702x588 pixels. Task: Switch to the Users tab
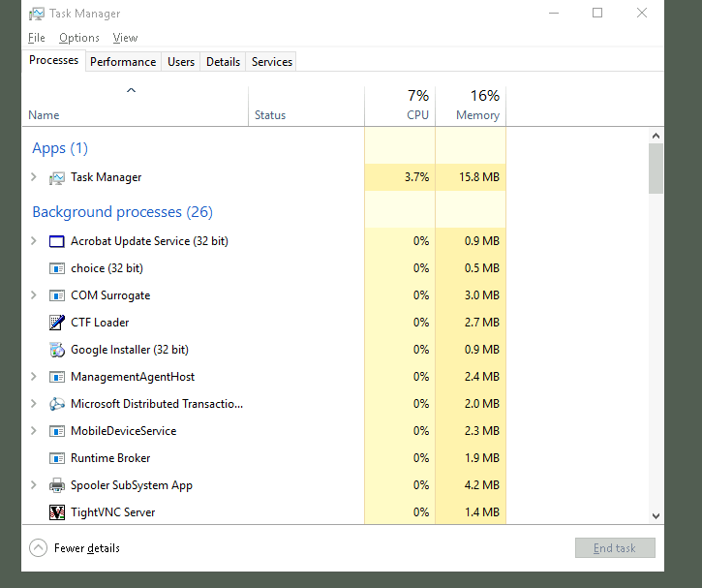click(x=181, y=62)
